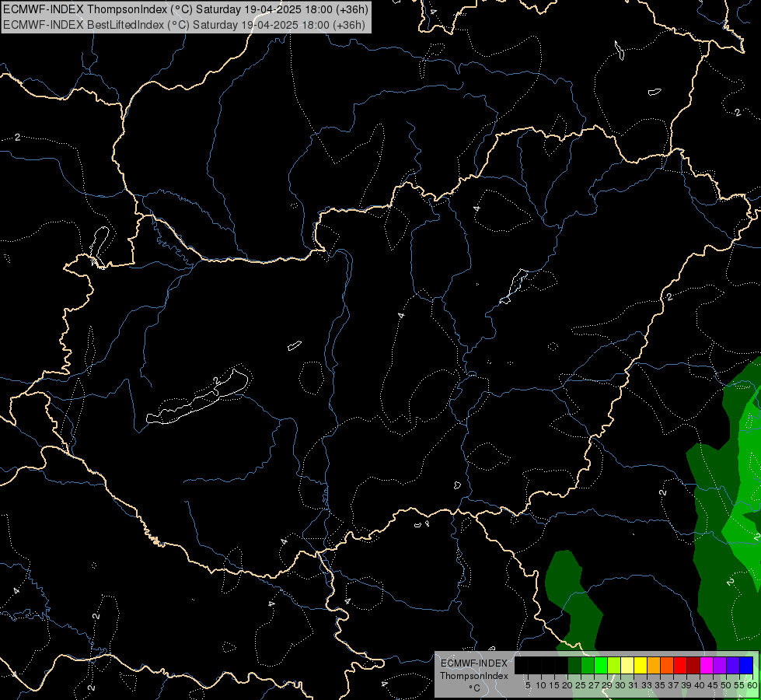Screen dimensions: 761x700
Task: Click the magenta 40–45 legend swatch
Action: (707, 666)
